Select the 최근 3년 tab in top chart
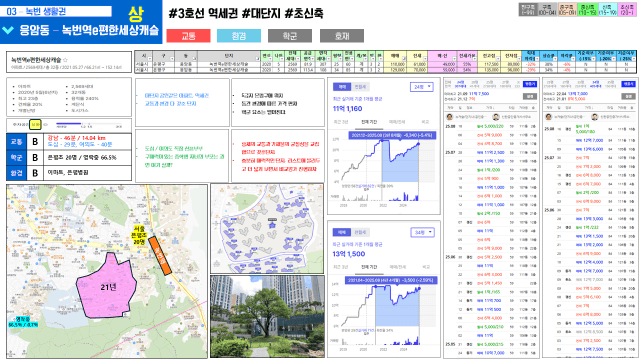 tap(341, 122)
